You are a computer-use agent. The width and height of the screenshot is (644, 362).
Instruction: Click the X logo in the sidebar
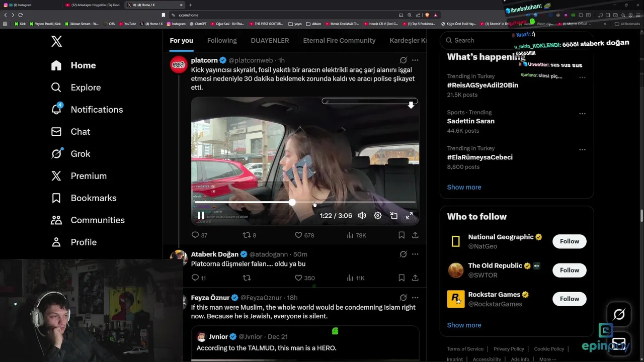[56, 41]
